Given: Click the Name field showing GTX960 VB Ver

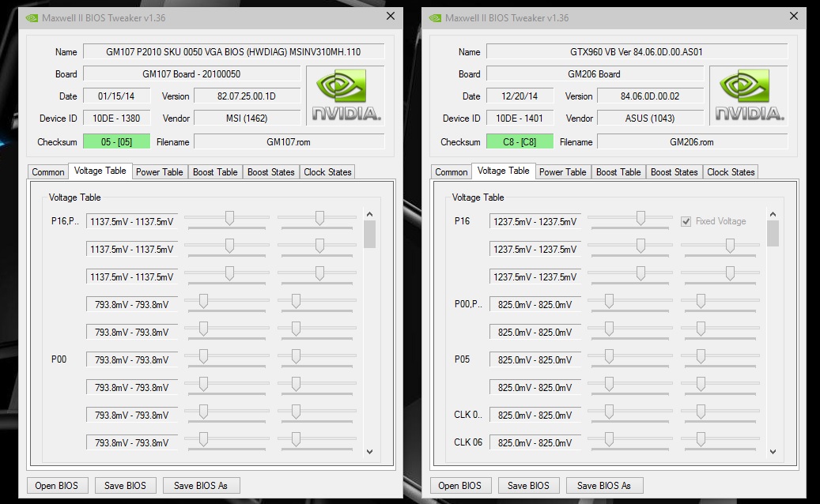Looking at the screenshot, I should [x=637, y=51].
